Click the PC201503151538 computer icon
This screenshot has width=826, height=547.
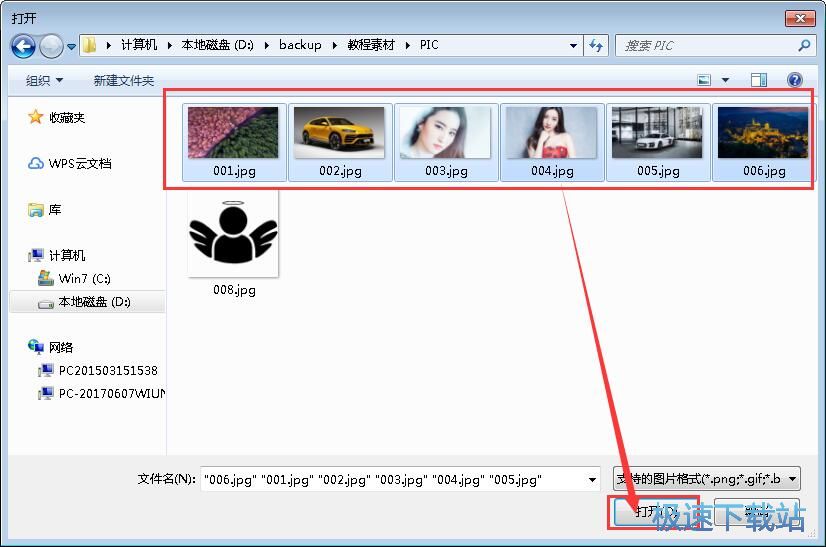coord(46,370)
